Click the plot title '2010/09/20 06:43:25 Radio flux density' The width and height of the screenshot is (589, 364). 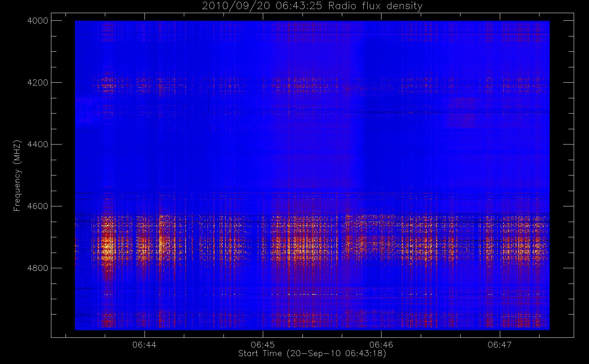(x=312, y=6)
